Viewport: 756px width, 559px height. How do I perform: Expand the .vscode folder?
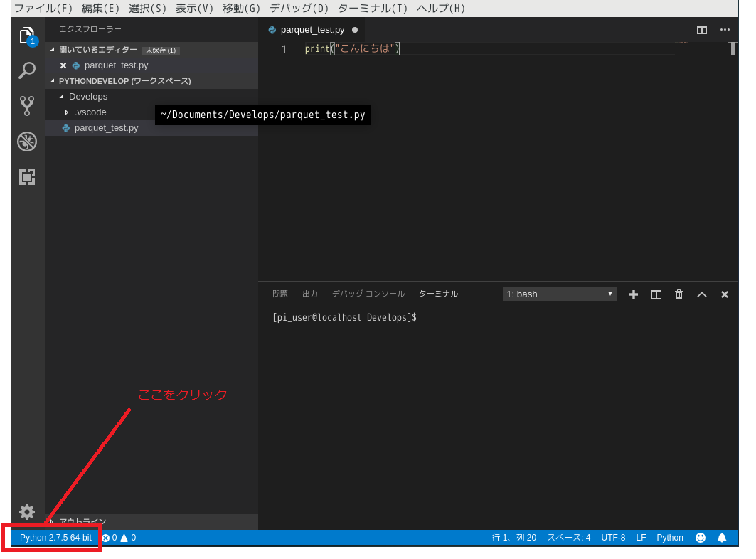click(x=67, y=112)
